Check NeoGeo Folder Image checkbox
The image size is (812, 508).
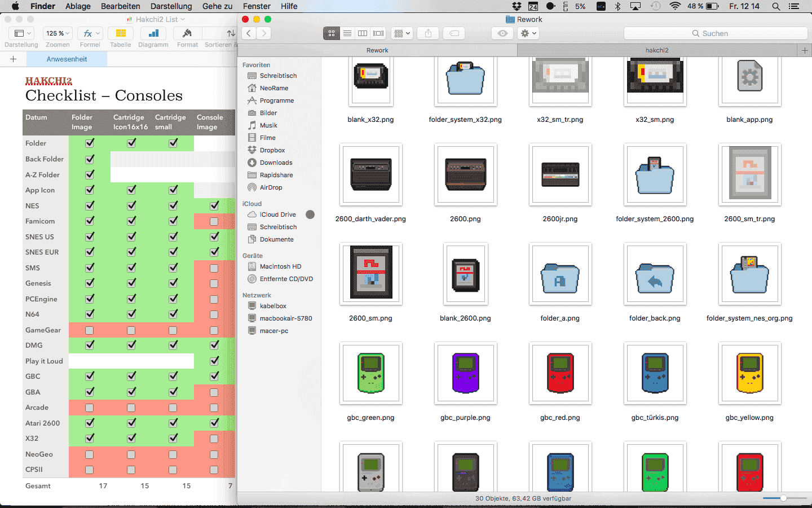pos(89,454)
